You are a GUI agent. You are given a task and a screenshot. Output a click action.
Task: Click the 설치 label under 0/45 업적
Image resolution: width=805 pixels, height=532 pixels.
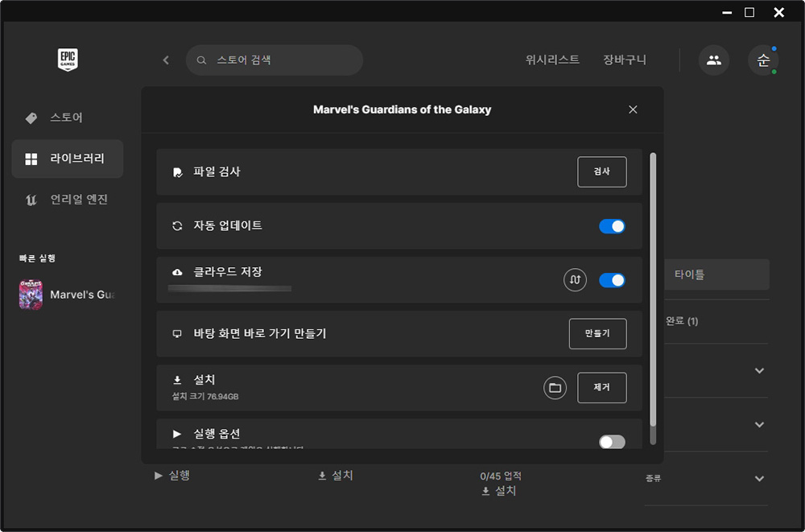pyautogui.click(x=499, y=492)
